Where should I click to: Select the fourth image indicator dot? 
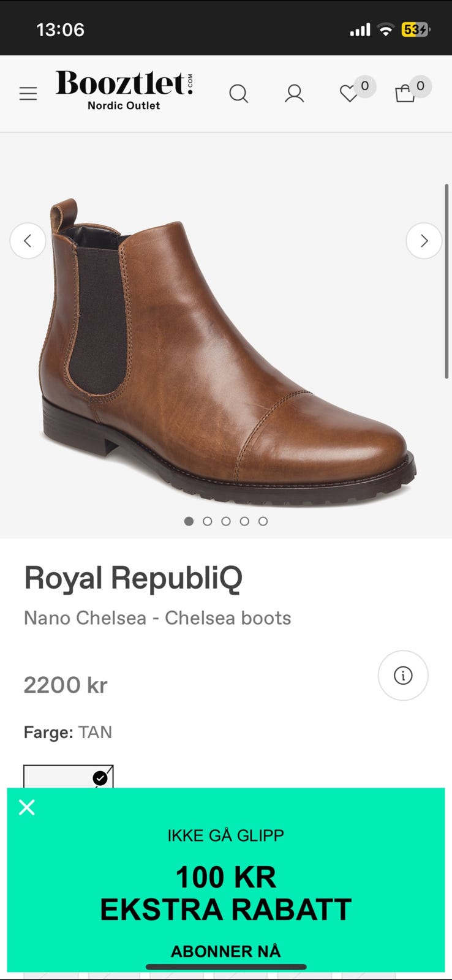coord(244,521)
